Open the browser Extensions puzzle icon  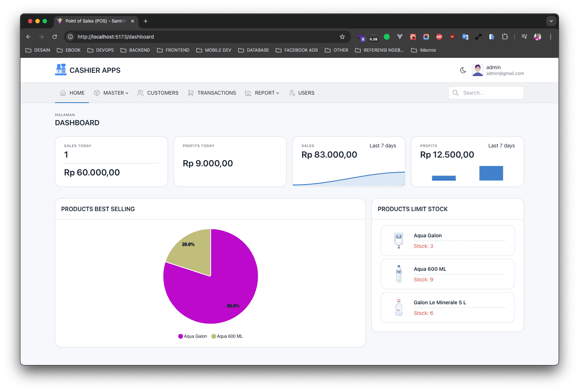click(505, 37)
